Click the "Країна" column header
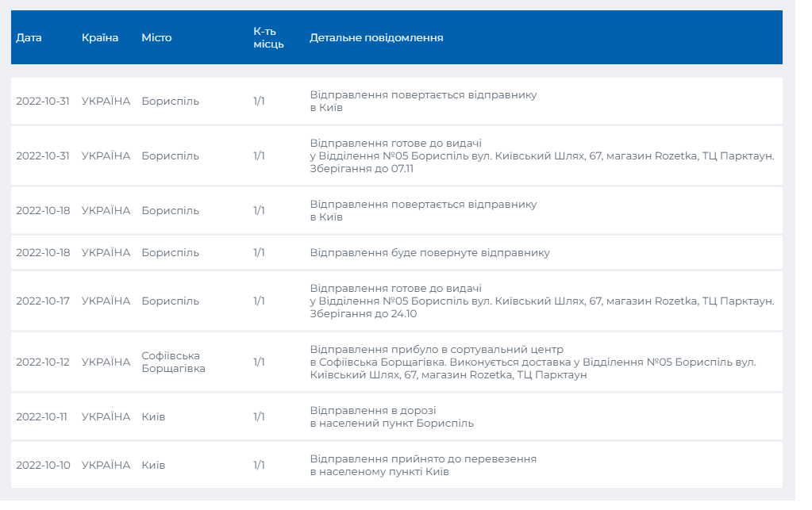 [x=100, y=38]
